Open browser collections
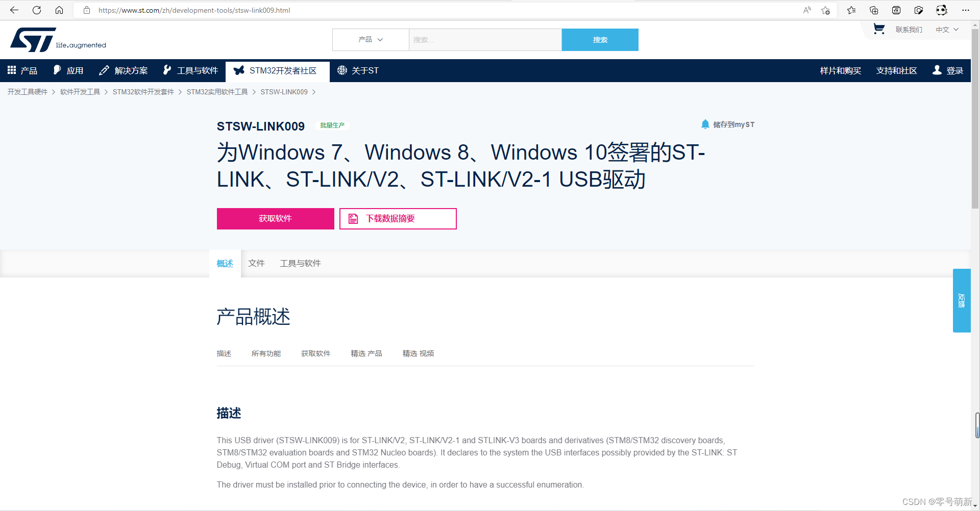 [x=874, y=10]
